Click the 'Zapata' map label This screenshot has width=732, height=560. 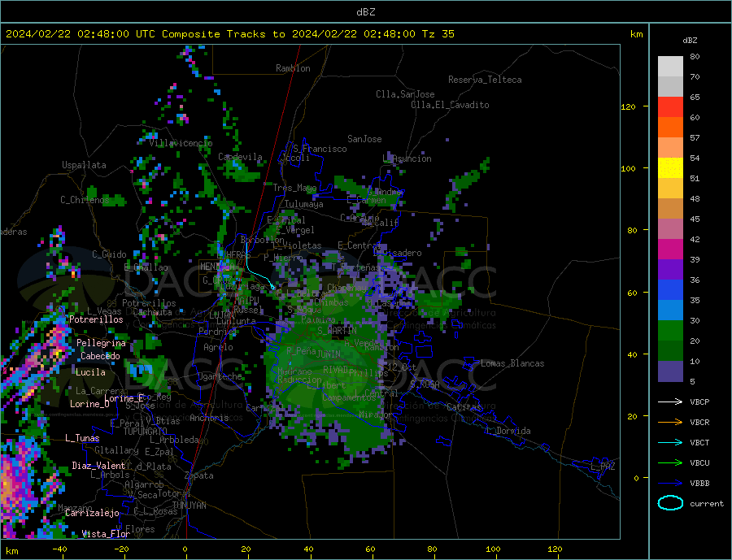click(x=199, y=475)
